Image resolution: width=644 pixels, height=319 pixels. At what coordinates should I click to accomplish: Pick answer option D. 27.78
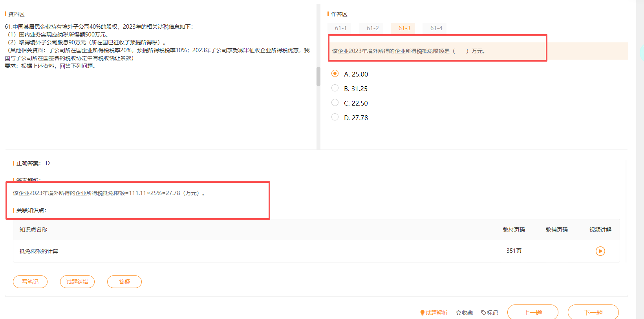(x=335, y=117)
